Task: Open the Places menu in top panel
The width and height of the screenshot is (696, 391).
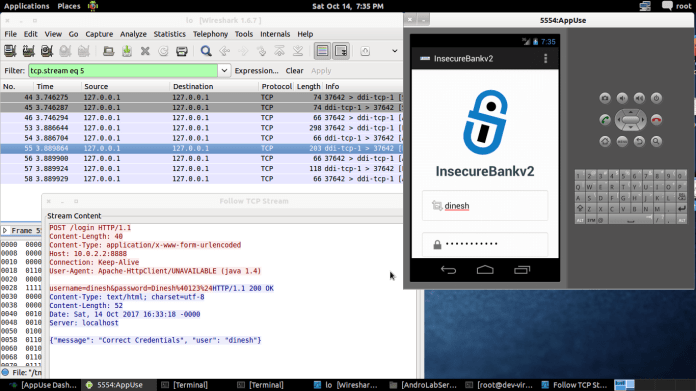Action: [x=69, y=6]
